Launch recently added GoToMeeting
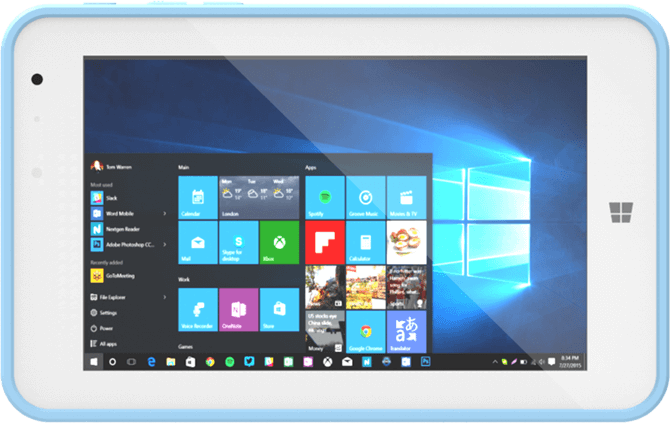Image resolution: width=670 pixels, height=423 pixels. 113,276
